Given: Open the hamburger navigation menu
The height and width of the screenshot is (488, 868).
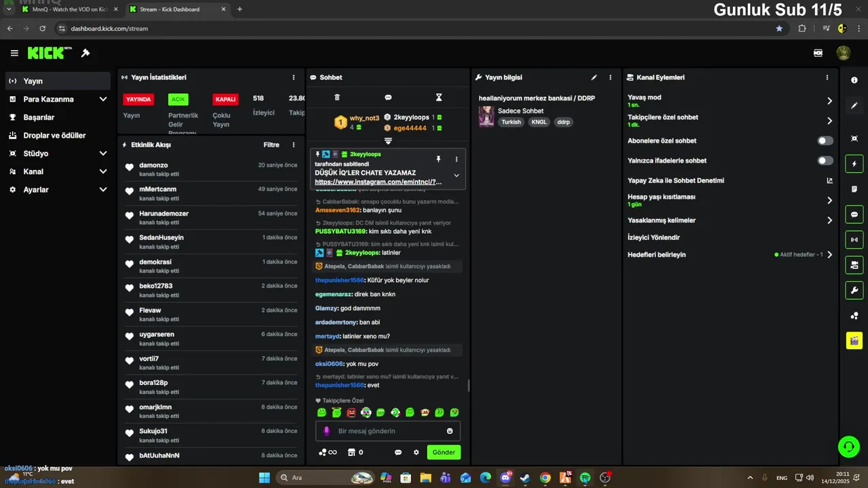Looking at the screenshot, I should coord(14,53).
